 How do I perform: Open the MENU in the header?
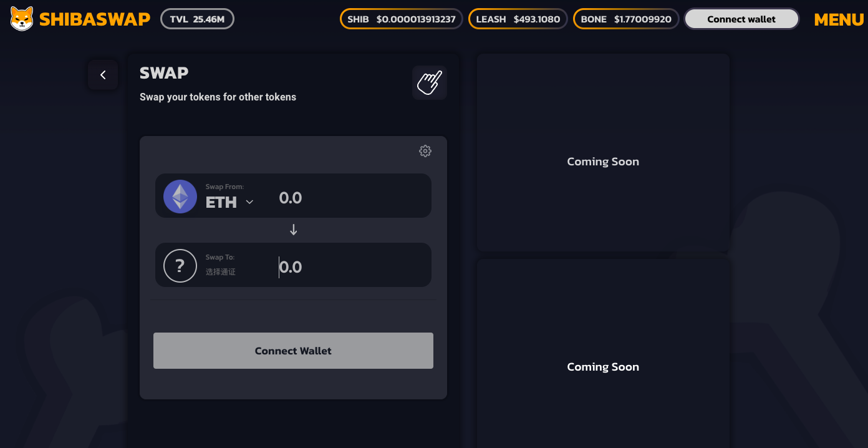point(839,19)
